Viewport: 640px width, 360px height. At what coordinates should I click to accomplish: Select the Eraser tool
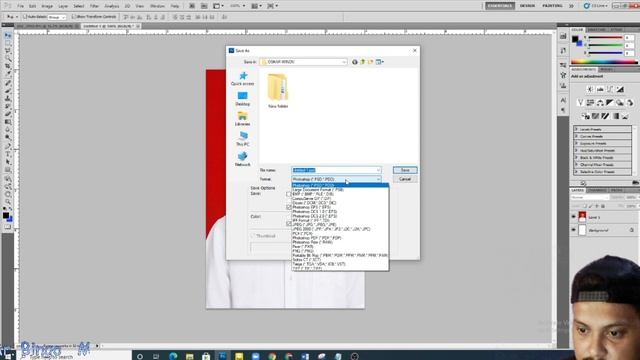tap(8, 114)
